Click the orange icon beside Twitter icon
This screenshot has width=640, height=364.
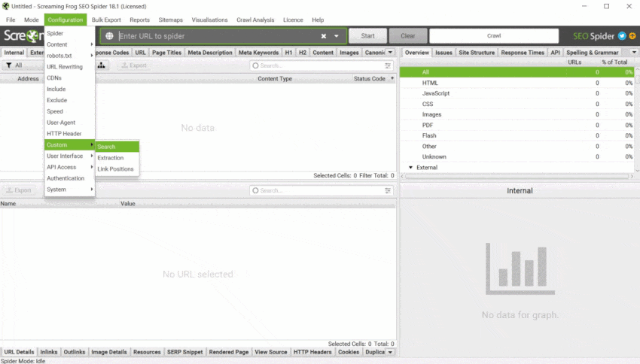click(x=632, y=36)
